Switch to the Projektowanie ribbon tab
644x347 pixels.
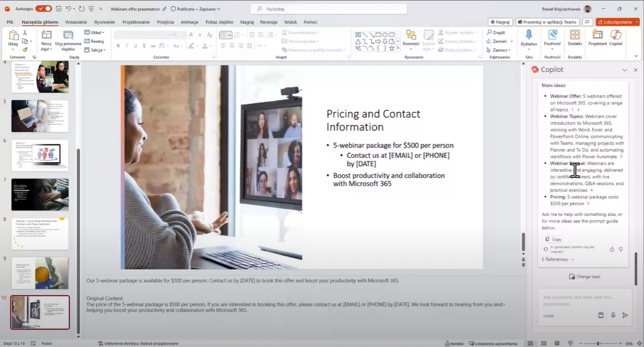coord(136,22)
